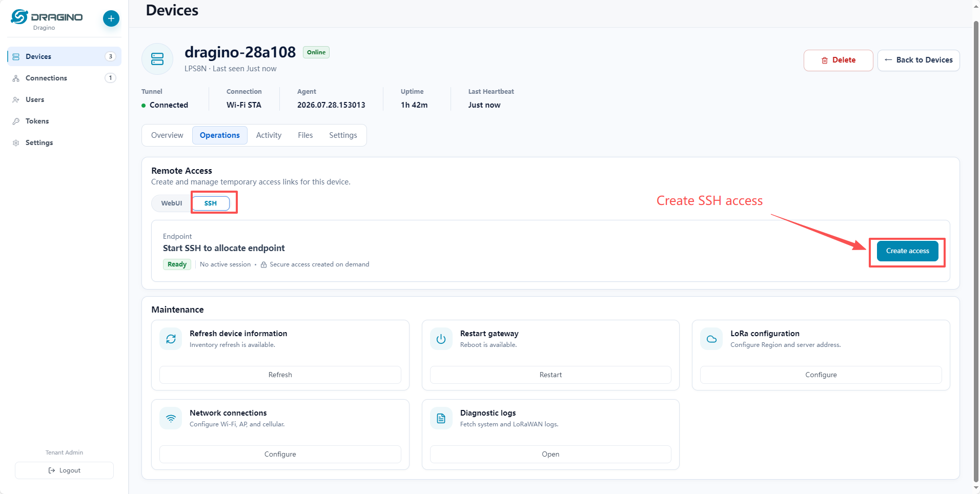Configure LoRa region and server

coord(821,375)
